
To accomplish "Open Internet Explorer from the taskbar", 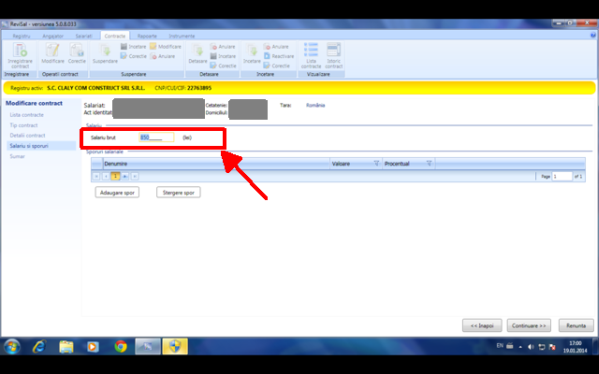I will coord(39,346).
